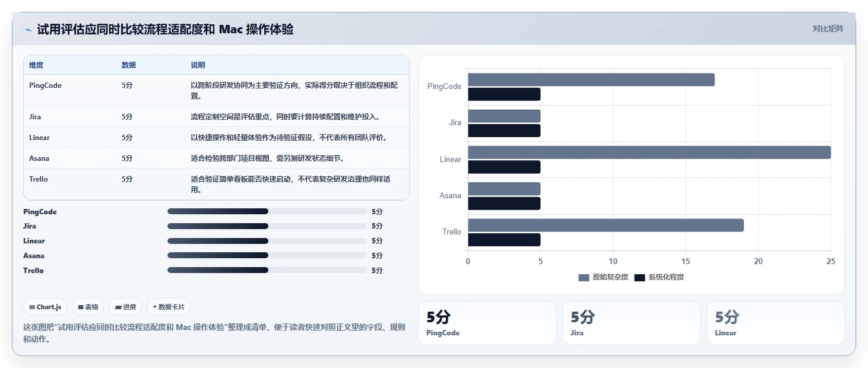Click the Asana 系统化程度 dark chart bar
This screenshot has width=868, height=368.
coord(504,204)
